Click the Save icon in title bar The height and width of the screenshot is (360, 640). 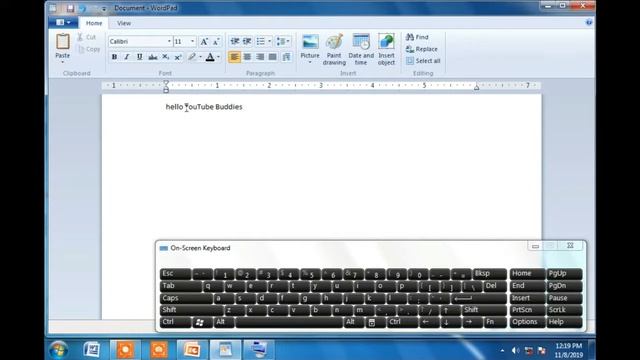click(70, 8)
